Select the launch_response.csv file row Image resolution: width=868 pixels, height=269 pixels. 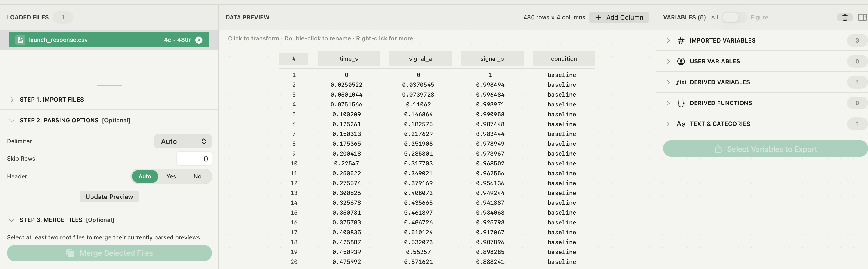(109, 40)
